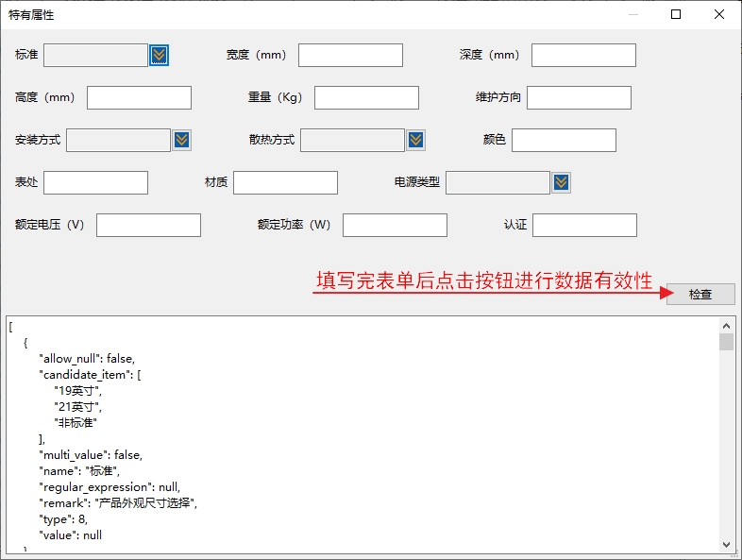The height and width of the screenshot is (560, 742).
Task: Select the 表处 input field
Action: [x=95, y=182]
